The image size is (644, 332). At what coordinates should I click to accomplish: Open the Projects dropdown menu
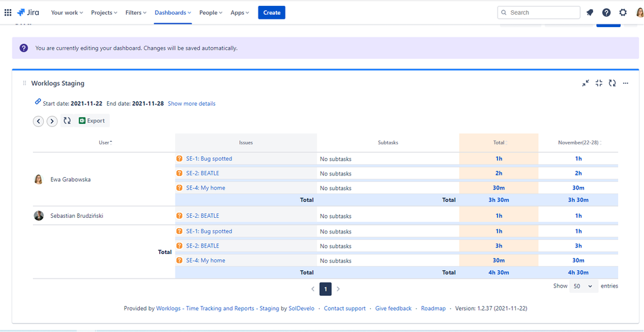pyautogui.click(x=104, y=12)
